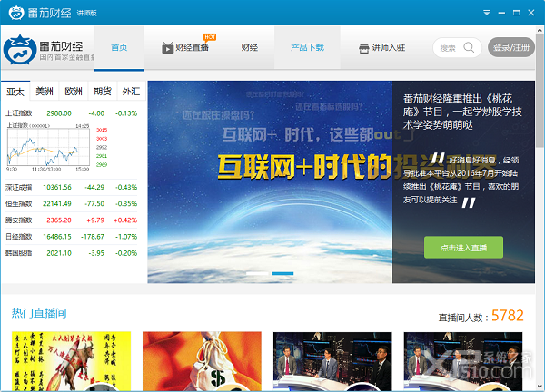Click the 腾安指数 index row
The image size is (545, 392).
coord(71,220)
